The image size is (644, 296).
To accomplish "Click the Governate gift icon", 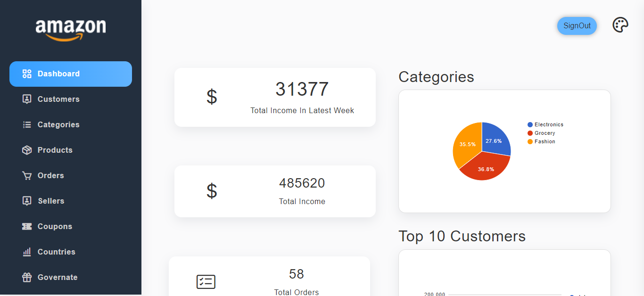I will [x=27, y=278].
